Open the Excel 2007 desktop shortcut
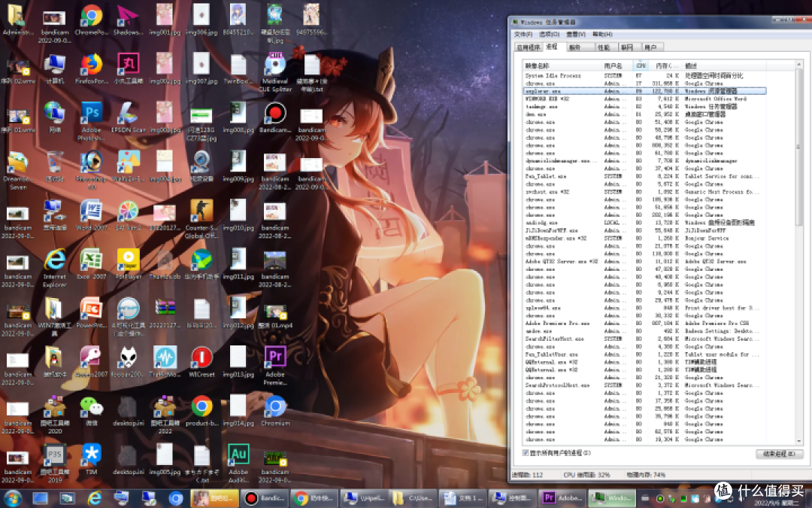Image resolution: width=812 pixels, height=508 pixels. 91,264
